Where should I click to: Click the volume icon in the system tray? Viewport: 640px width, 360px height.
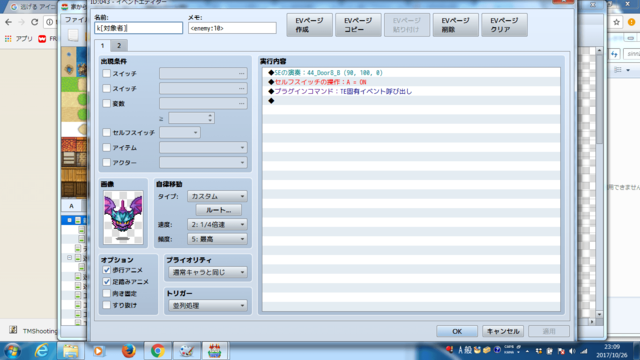pos(572,351)
